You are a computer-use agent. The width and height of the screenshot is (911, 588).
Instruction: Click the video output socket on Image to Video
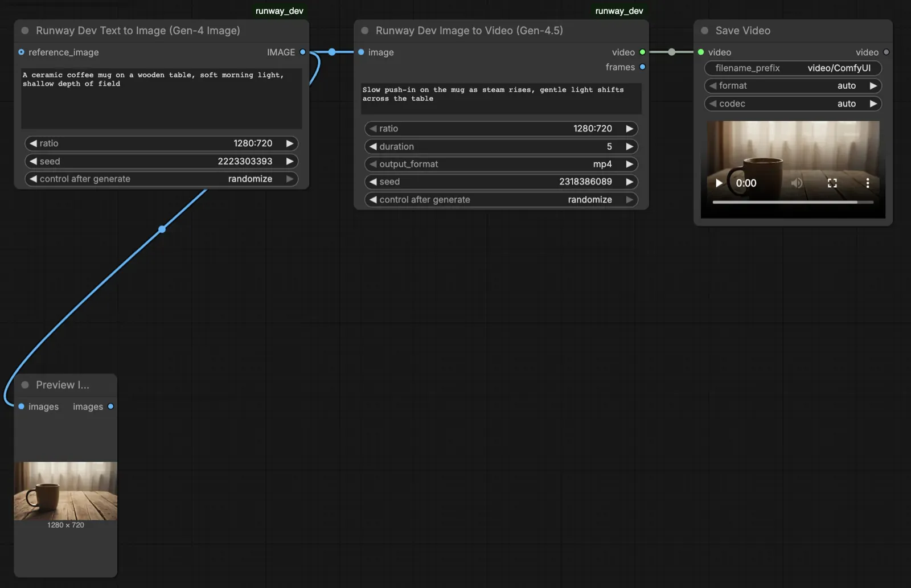coord(643,52)
